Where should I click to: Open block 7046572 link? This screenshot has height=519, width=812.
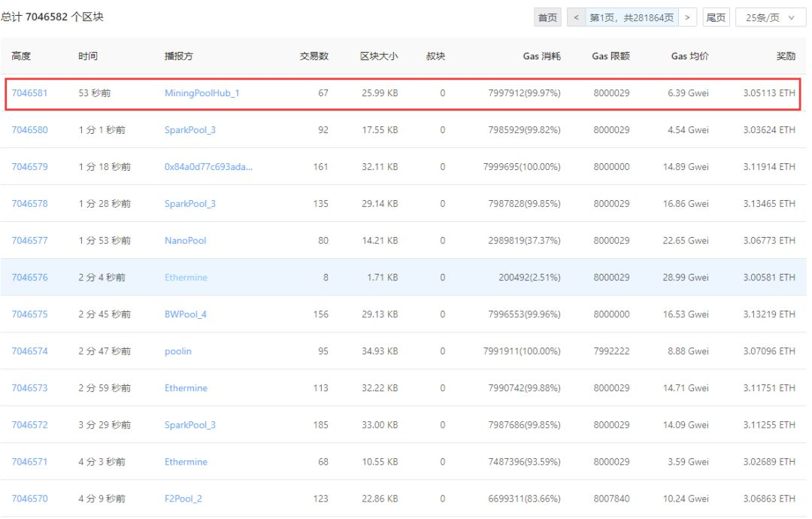[29, 425]
